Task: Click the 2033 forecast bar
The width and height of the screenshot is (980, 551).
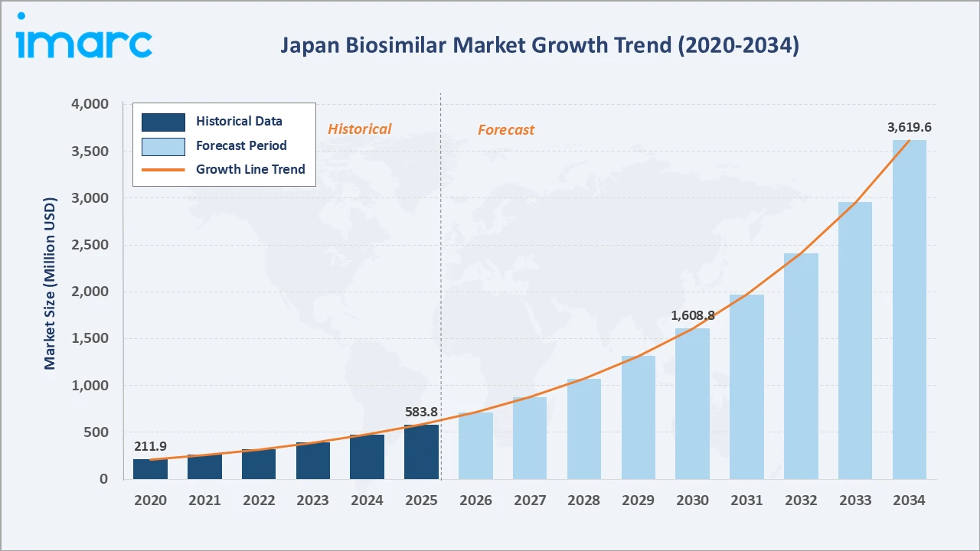Action: (855, 341)
